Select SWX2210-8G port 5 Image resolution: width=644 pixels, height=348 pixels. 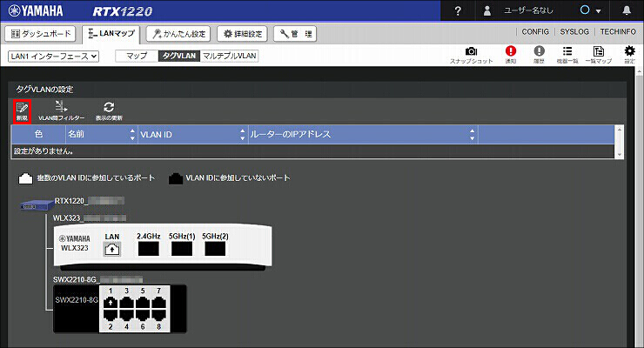[143, 303]
